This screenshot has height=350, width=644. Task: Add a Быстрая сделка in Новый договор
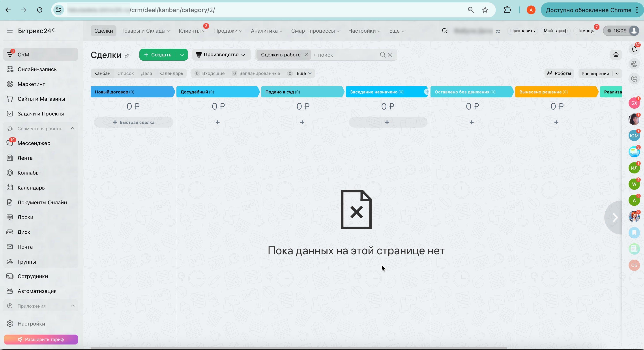pos(133,122)
